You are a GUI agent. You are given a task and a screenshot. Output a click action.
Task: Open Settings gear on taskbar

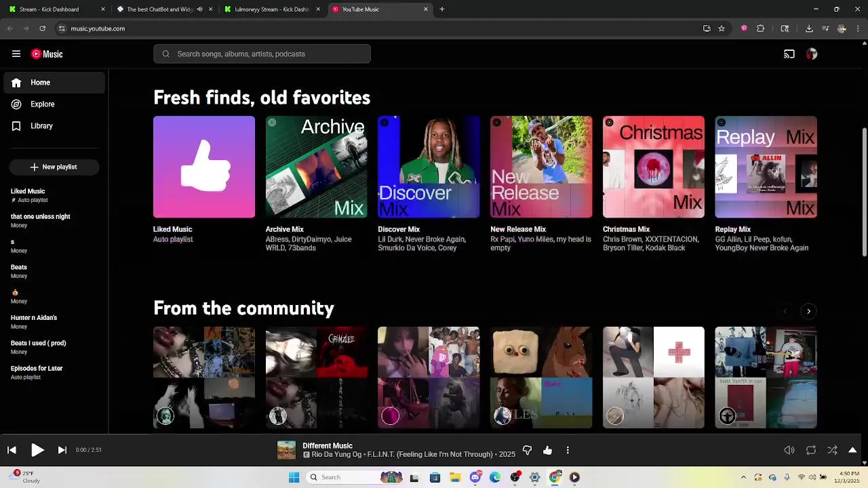coord(534,477)
